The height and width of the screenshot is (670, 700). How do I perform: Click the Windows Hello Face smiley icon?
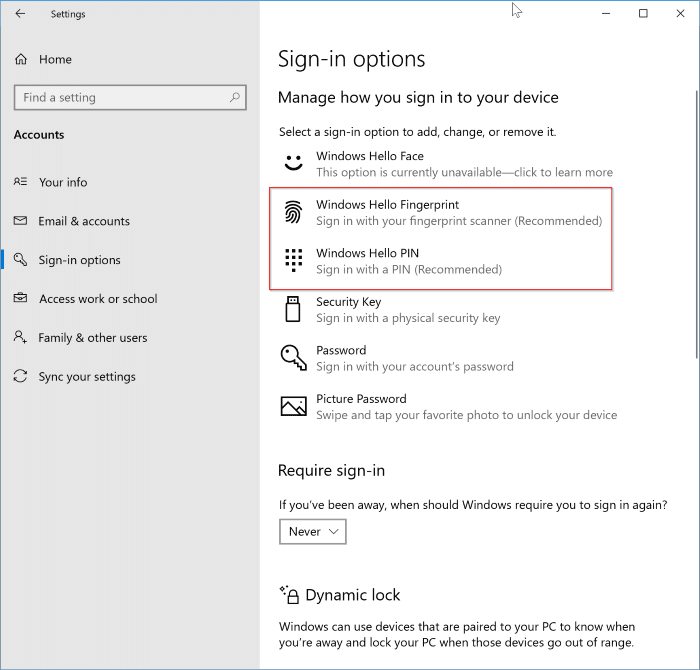click(293, 162)
